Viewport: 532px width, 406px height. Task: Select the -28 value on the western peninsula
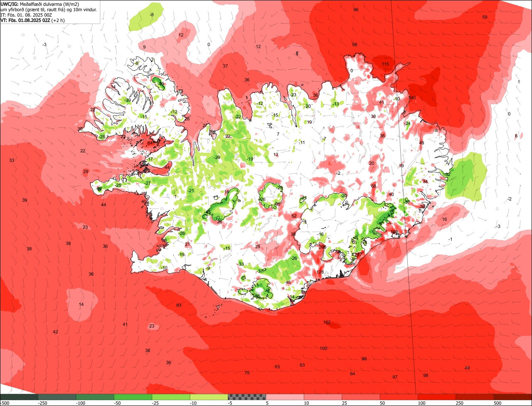pyautogui.click(x=101, y=137)
